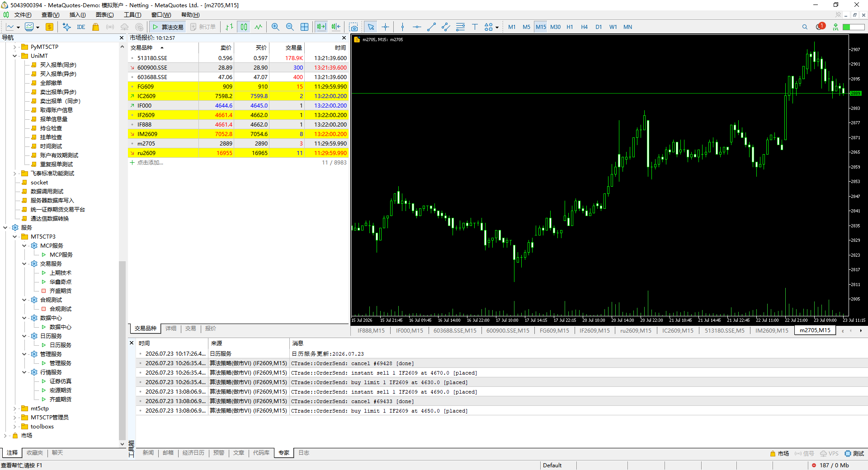Click the search magnifier in toolbar
Viewport: 868px width, 470px height.
[x=805, y=27]
